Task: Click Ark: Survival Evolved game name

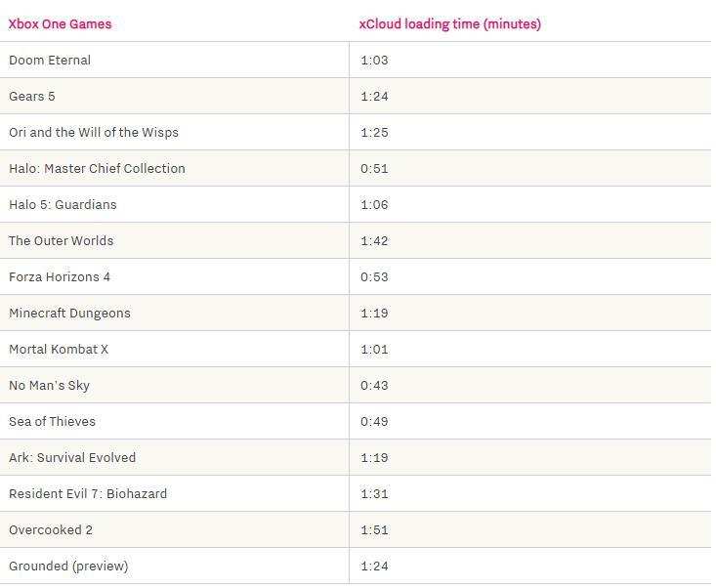Action: coord(72,457)
